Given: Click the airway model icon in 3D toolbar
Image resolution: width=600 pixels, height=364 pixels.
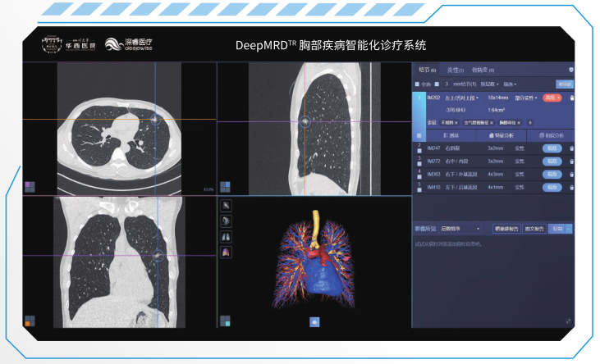Looking at the screenshot, I should (227, 221).
